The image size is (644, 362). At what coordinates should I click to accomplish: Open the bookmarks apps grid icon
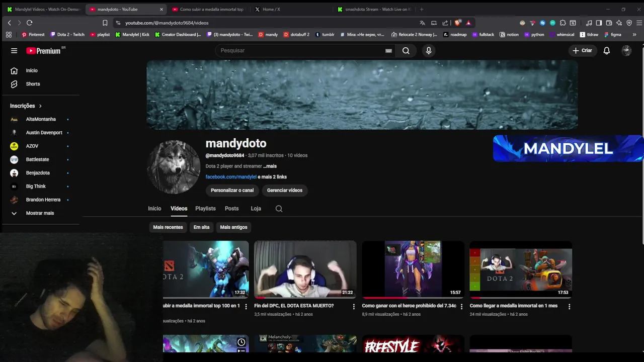[9, 35]
